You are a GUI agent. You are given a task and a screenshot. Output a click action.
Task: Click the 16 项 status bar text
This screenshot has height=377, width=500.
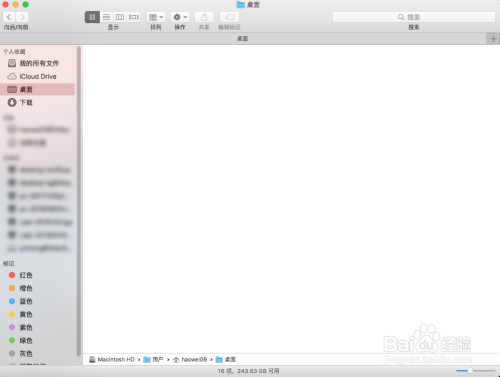click(x=248, y=371)
